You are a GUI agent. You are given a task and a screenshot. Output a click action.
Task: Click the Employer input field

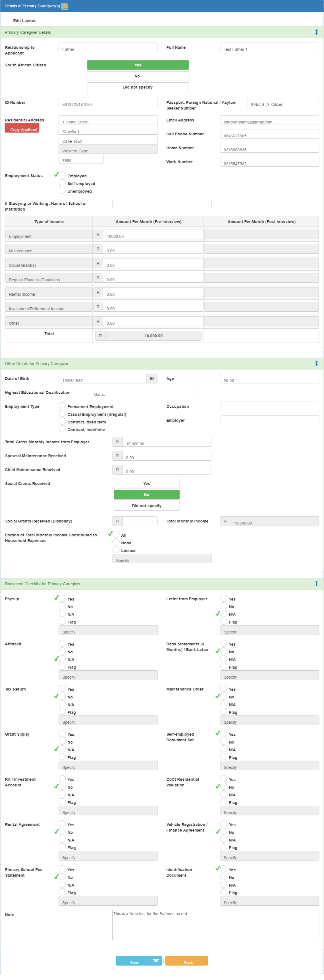[269, 420]
